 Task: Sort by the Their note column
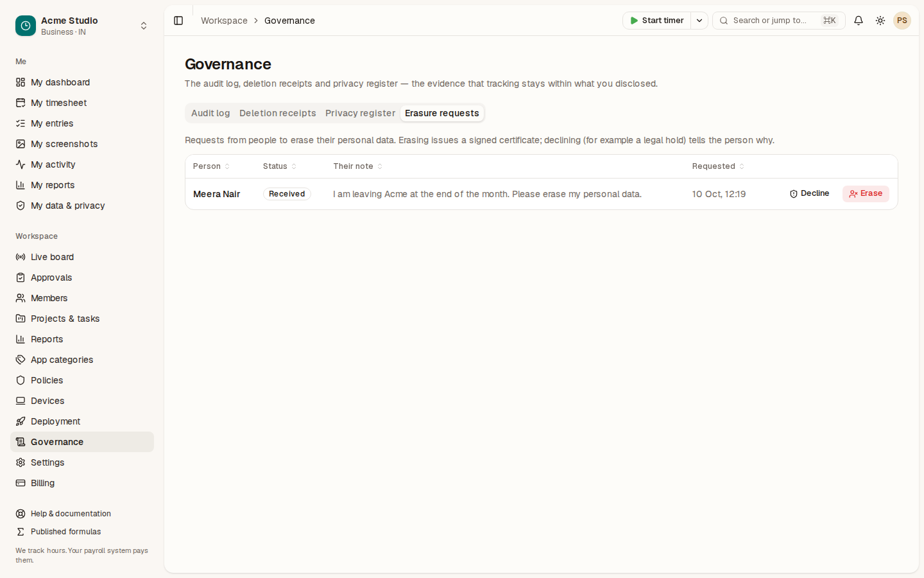coord(357,166)
